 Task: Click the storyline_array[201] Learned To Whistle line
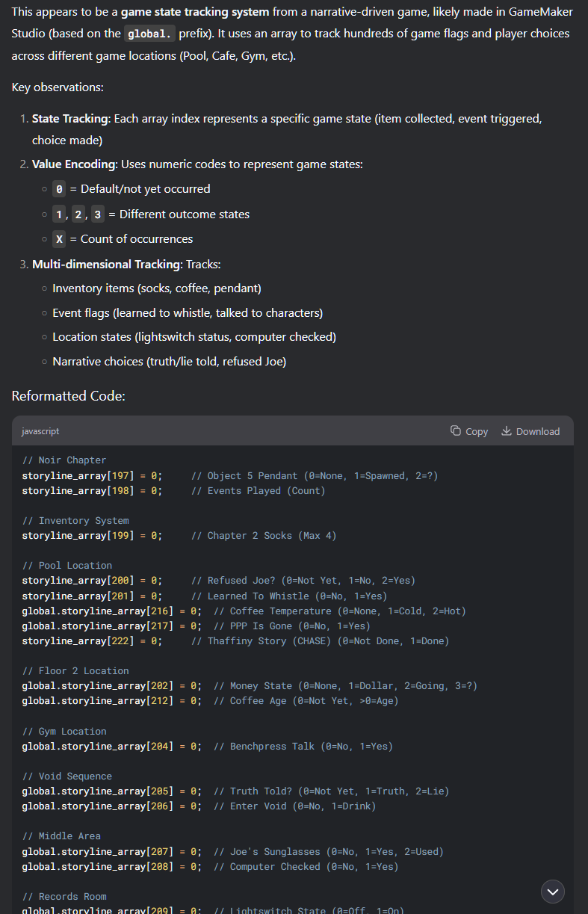(205, 596)
